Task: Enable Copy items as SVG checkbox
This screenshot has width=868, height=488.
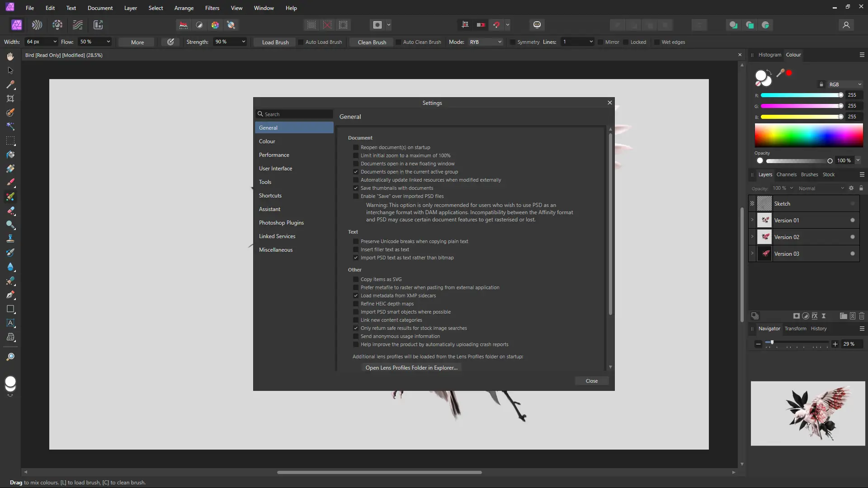Action: (x=356, y=279)
